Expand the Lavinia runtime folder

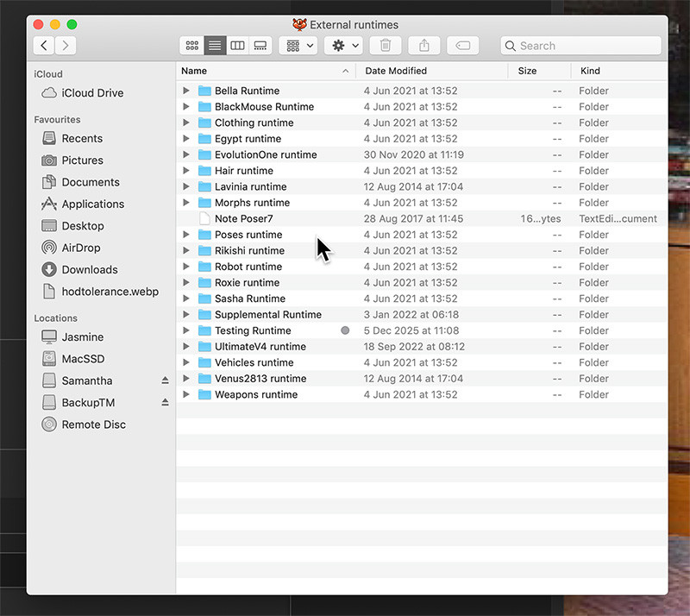(x=186, y=186)
